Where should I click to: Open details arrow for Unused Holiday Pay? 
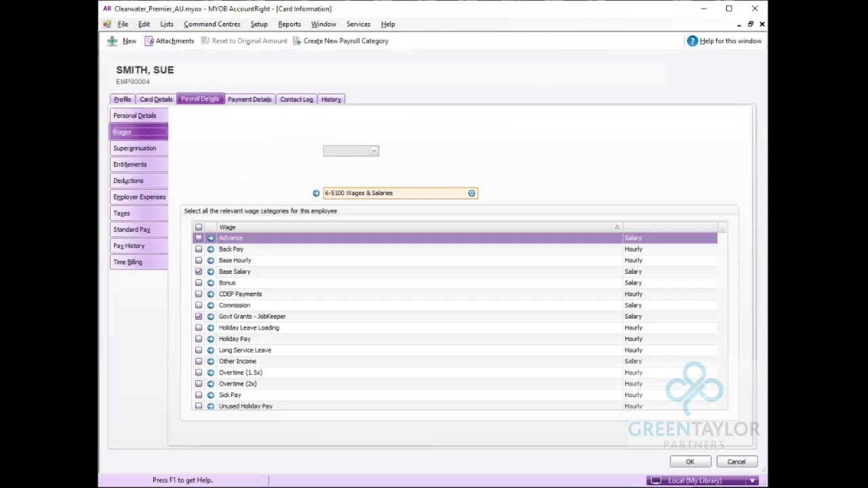210,406
